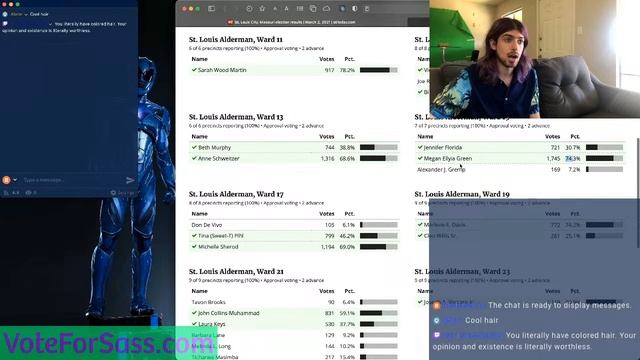
Task: Select Megan Ellyia Green candidate name
Action: [x=448, y=158]
